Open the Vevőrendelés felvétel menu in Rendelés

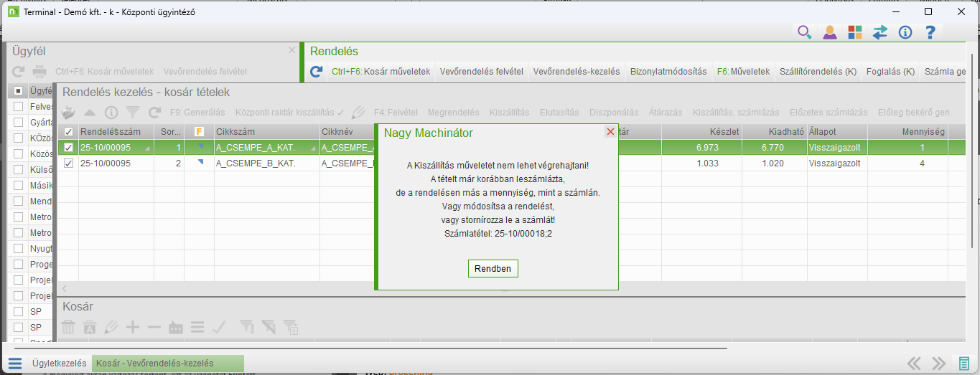click(x=481, y=72)
